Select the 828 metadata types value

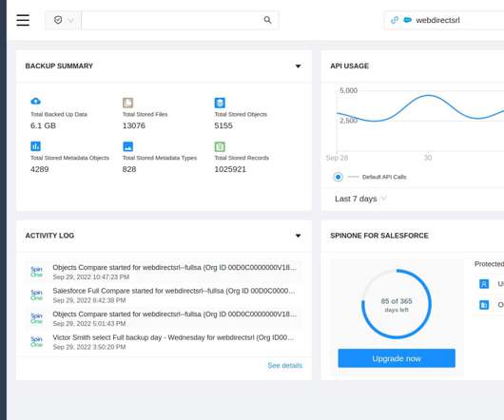point(129,169)
